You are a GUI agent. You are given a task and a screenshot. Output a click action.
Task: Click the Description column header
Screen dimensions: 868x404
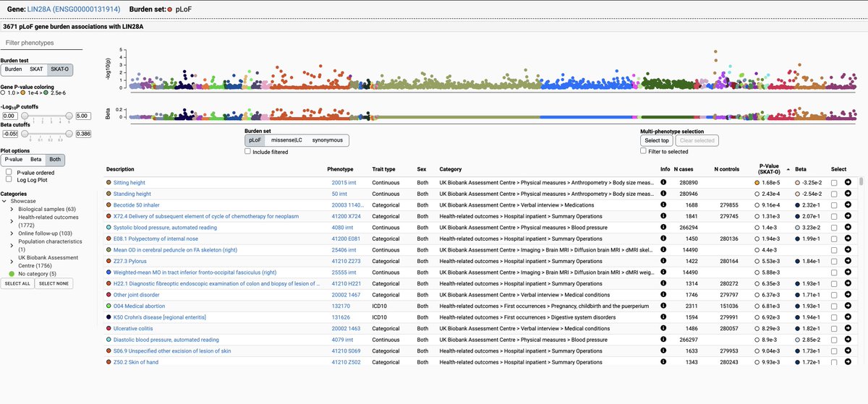120,169
